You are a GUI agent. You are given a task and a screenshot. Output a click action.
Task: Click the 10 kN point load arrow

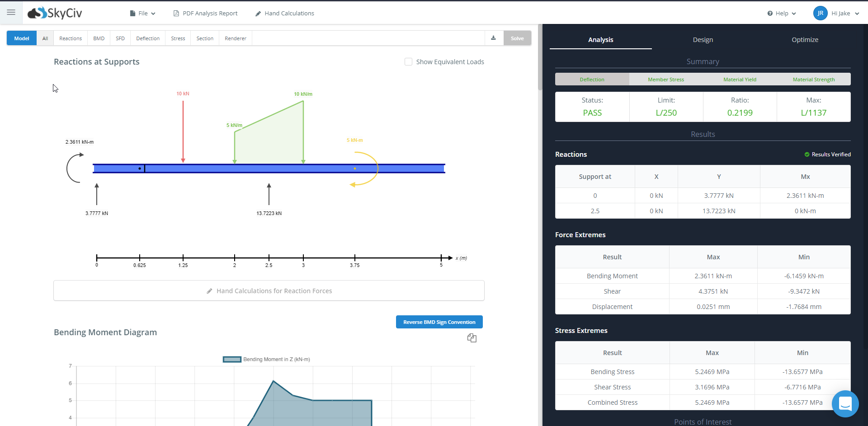[x=183, y=131]
